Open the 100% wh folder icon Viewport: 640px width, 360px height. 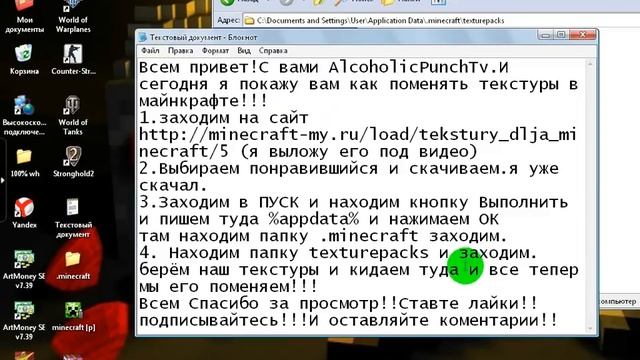(x=24, y=163)
